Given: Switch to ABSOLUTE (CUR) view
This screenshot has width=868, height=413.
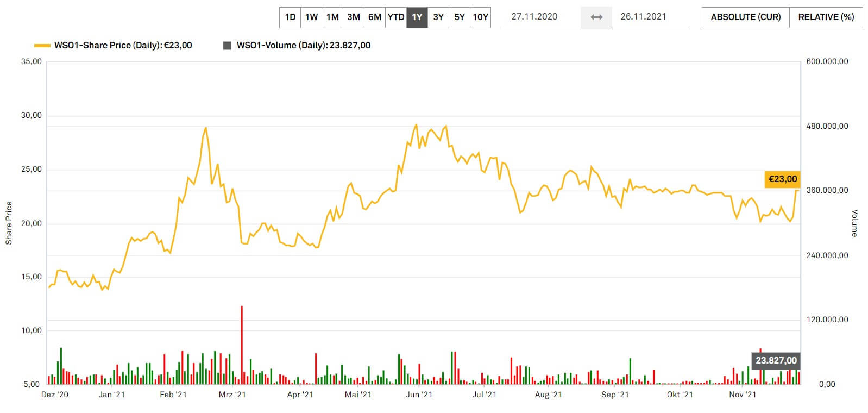Looking at the screenshot, I should pos(745,17).
